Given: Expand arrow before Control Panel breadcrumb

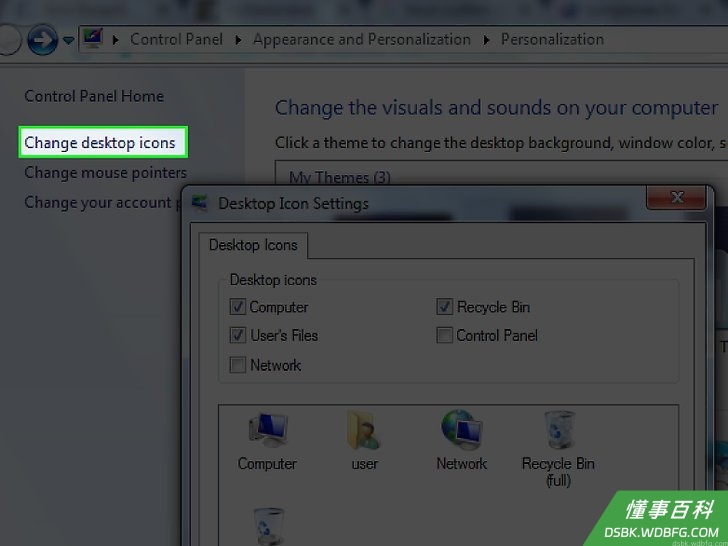Looking at the screenshot, I should [116, 40].
